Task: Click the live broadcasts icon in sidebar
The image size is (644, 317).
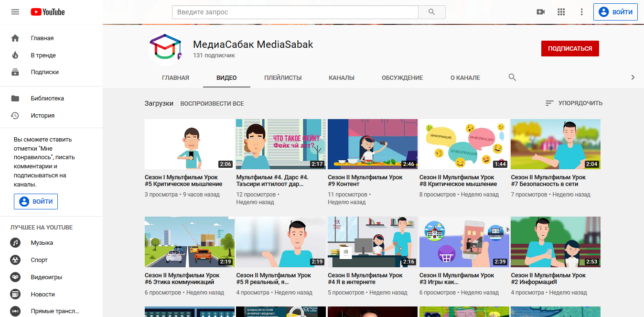Action: click(15, 311)
